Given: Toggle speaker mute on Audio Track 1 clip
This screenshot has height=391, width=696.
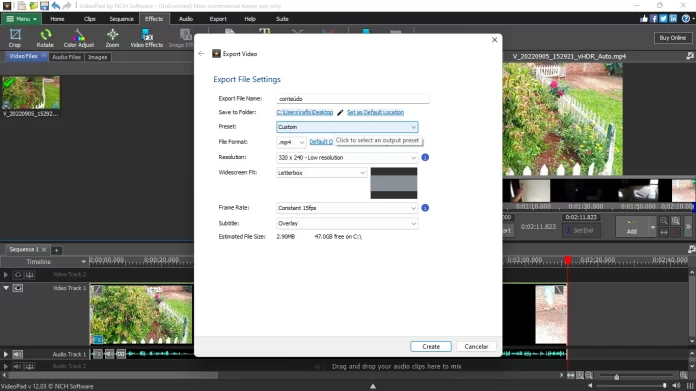Looking at the screenshot, I should point(109,354).
